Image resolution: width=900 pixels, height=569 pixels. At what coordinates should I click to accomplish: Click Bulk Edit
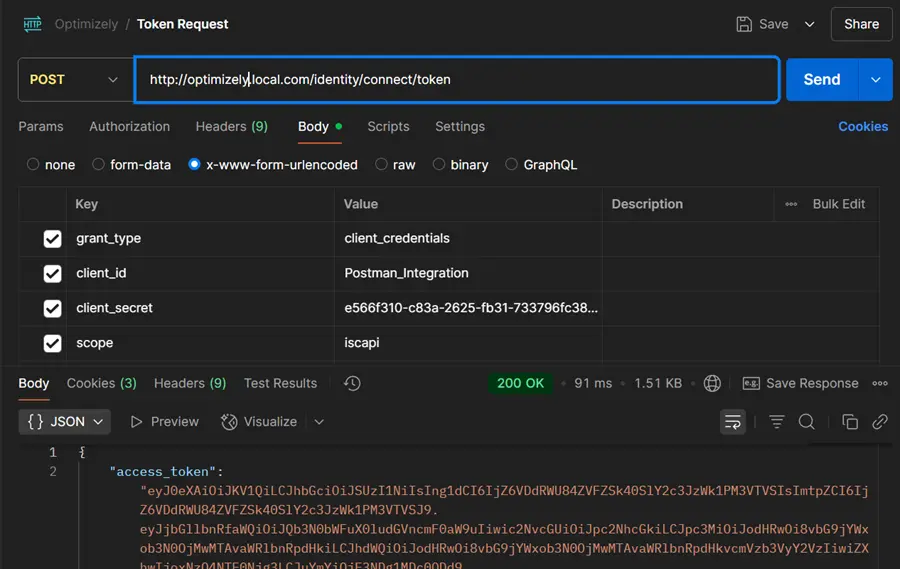(839, 204)
